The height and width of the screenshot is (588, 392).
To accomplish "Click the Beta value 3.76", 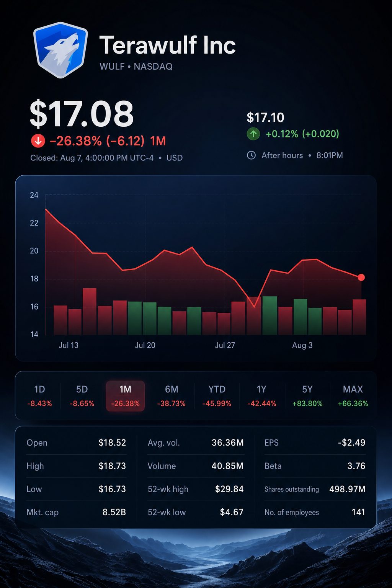I will [356, 466].
